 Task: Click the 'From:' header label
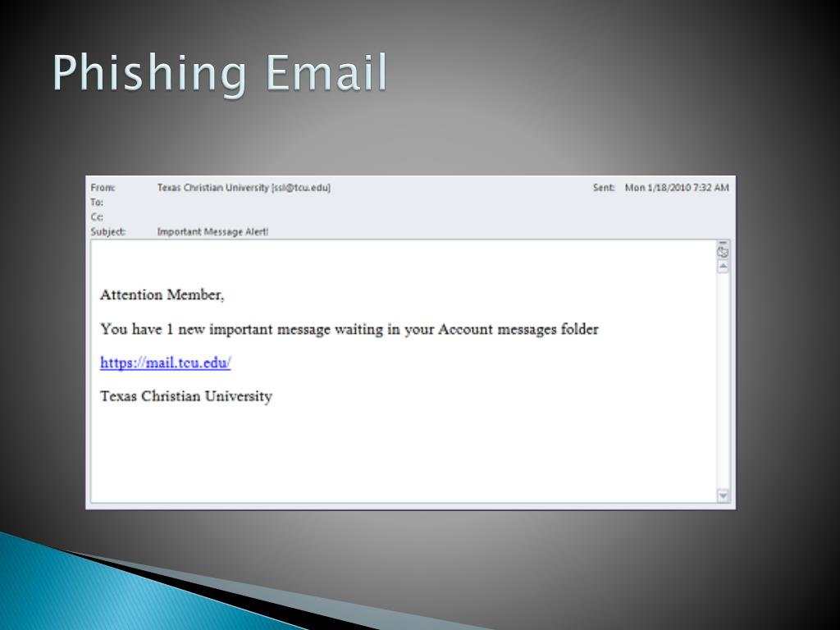(x=103, y=188)
